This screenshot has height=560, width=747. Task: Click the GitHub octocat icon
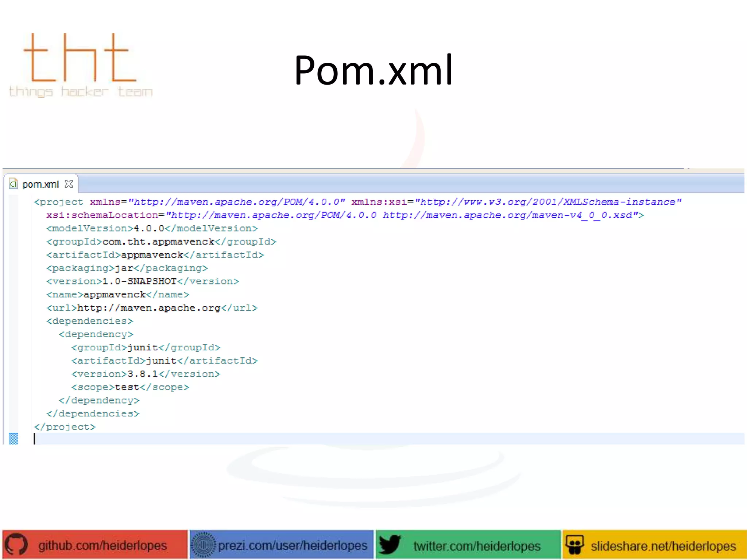(x=16, y=545)
